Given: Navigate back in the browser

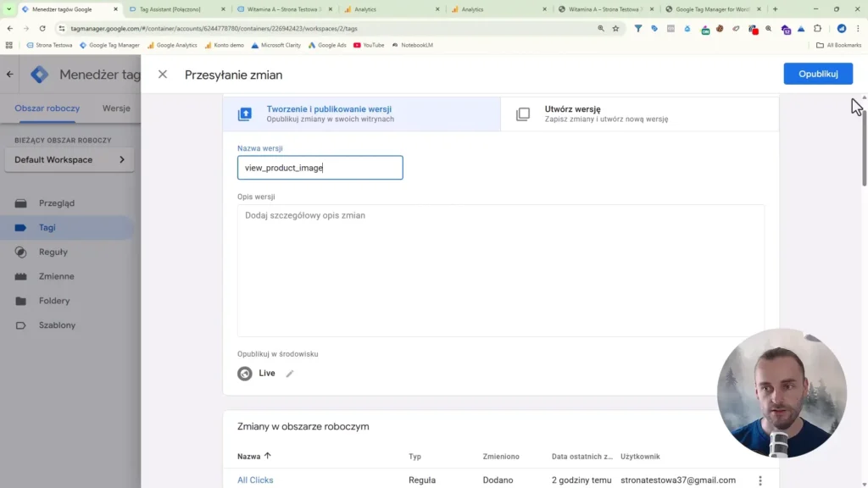Looking at the screenshot, I should (x=10, y=28).
